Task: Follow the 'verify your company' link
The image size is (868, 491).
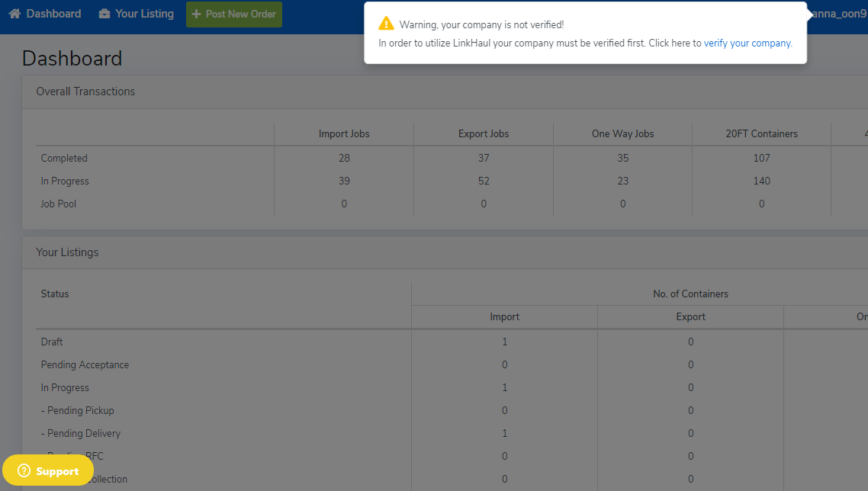Action: click(x=747, y=43)
